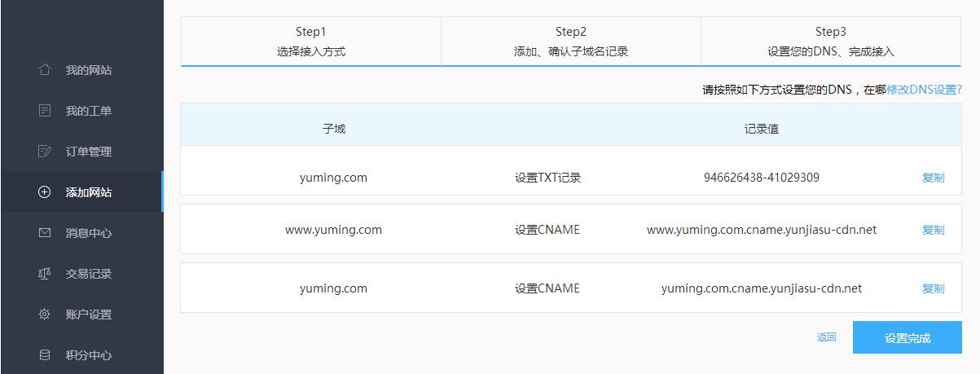
Task: Copy the www.yuming.com CNAME record value
Action: click(933, 230)
